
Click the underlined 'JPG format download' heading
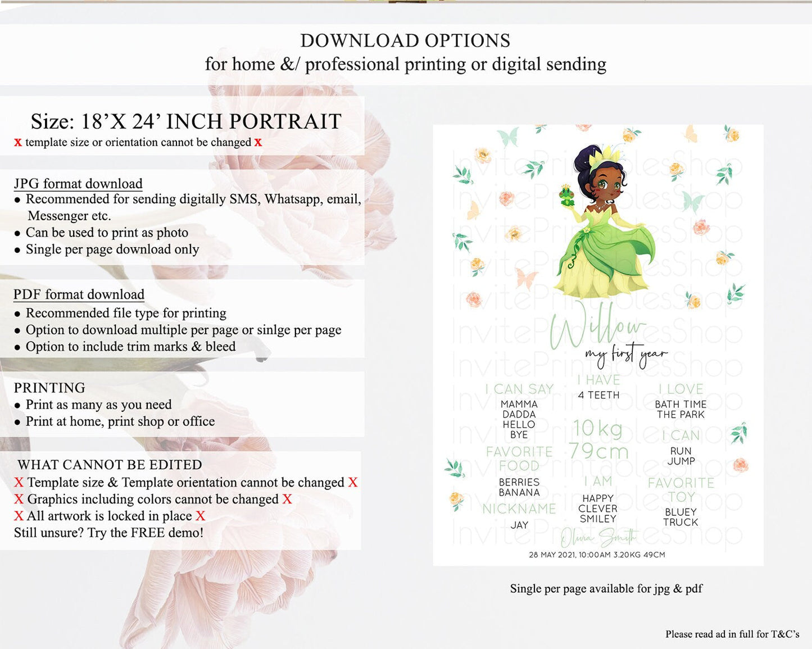pos(78,184)
